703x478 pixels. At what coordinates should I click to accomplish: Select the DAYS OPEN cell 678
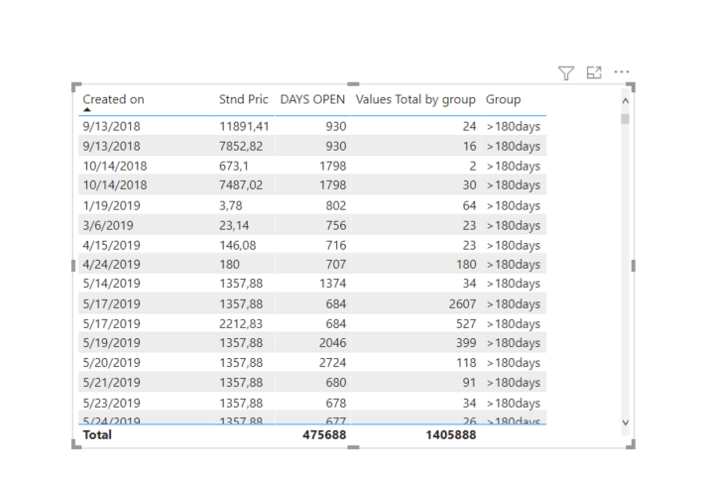coord(336,403)
